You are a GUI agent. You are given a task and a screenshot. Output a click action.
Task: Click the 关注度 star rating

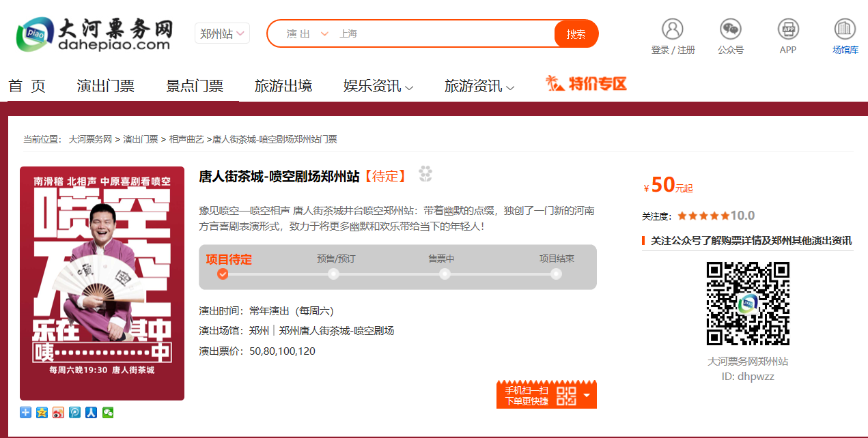pos(703,216)
